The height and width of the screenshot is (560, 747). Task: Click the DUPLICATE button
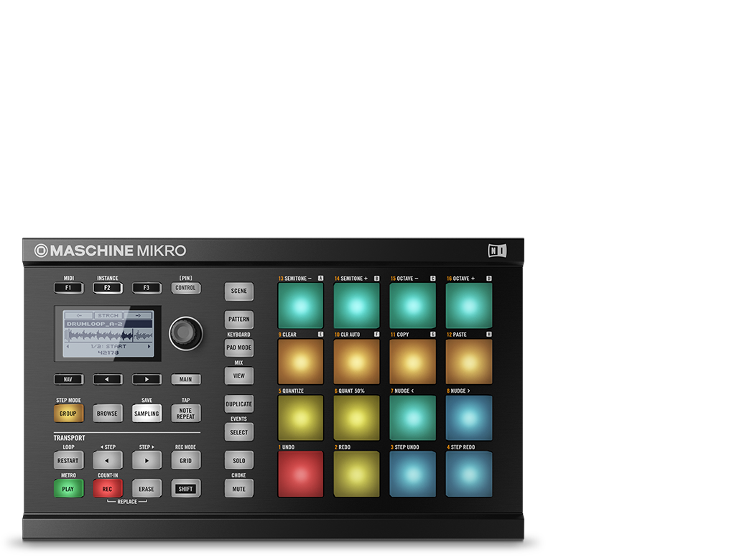click(238, 403)
